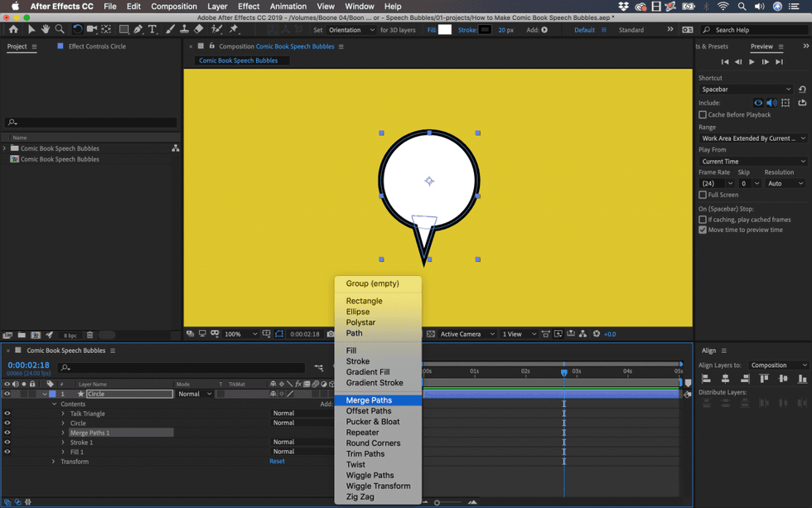Select the Puppet Pin tool
812x508 pixels.
pos(234,30)
